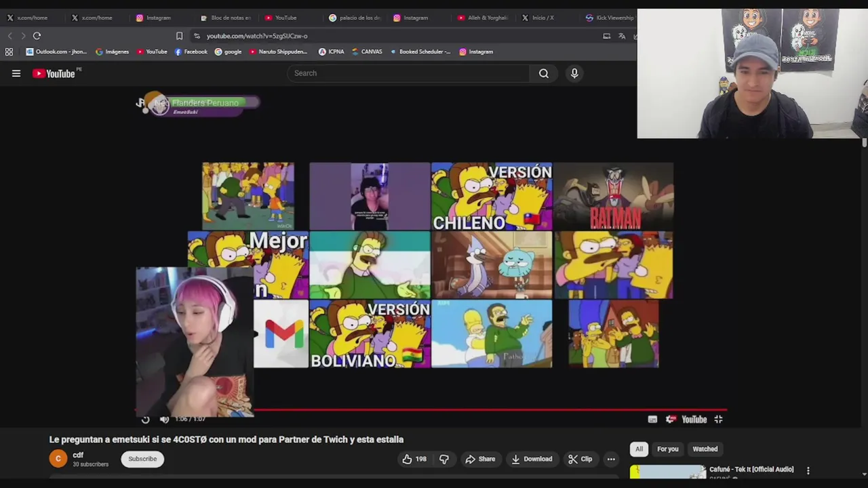
Task: Open the Mordecai and Gumball end-screen video
Action: (492, 265)
